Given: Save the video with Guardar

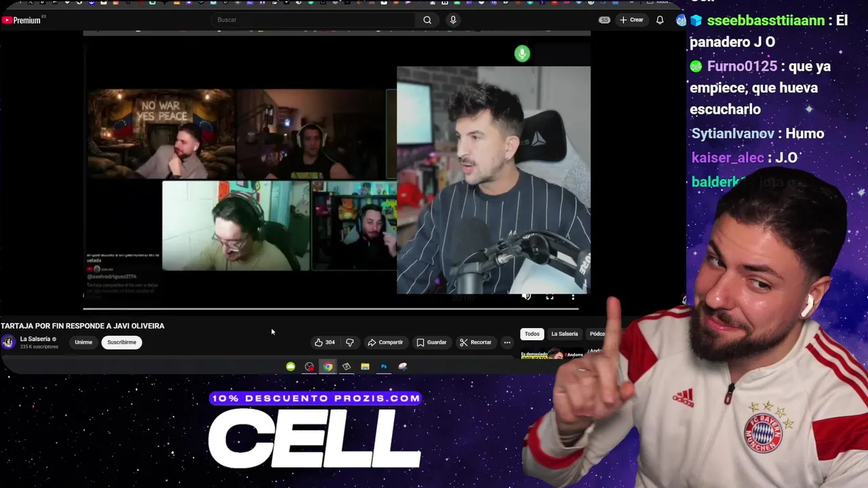Looking at the screenshot, I should [432, 342].
